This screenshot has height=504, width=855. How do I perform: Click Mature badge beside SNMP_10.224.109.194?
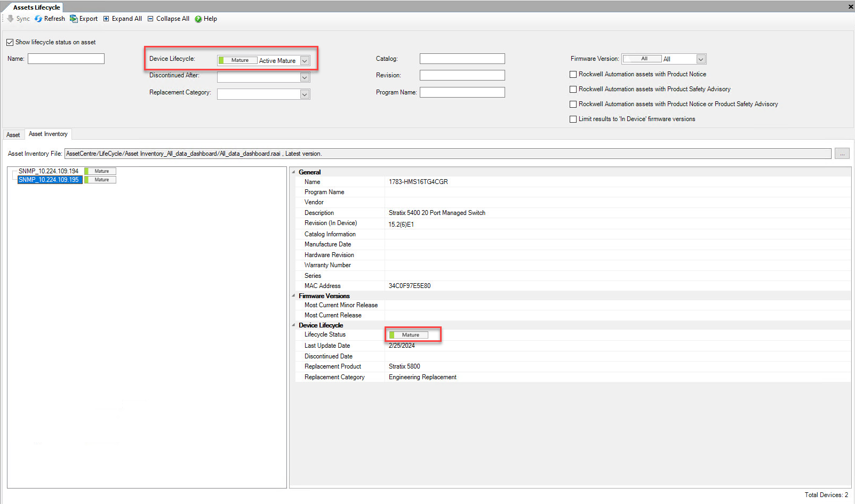point(100,171)
